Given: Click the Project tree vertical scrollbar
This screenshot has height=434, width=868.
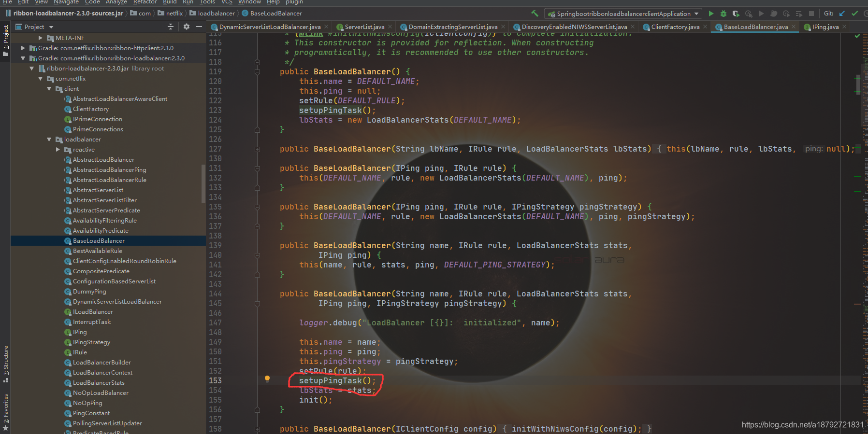Looking at the screenshot, I should [x=203, y=183].
